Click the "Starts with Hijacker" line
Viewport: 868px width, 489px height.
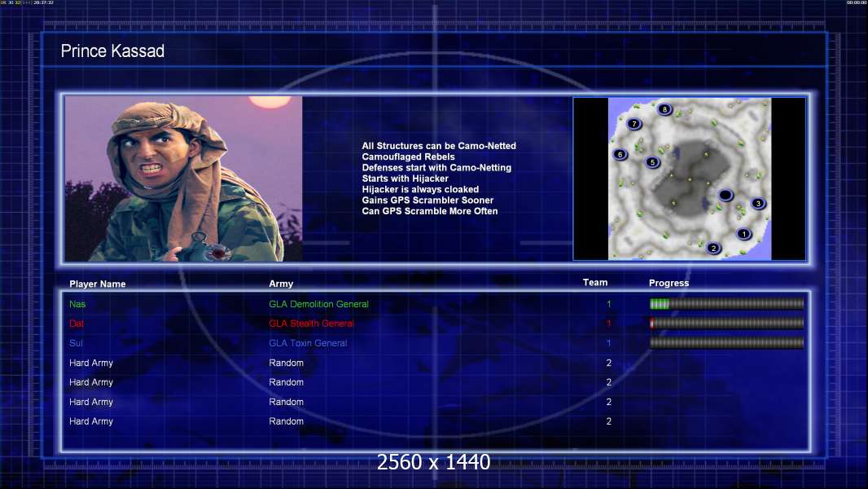(406, 178)
